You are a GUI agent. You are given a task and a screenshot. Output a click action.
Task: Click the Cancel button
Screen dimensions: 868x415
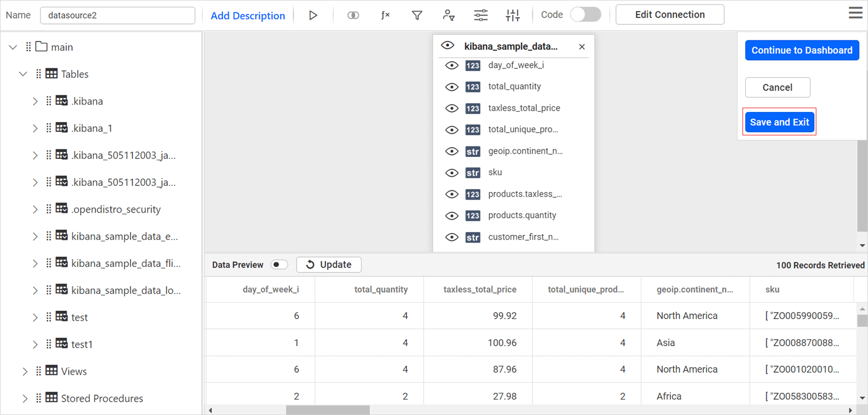(777, 87)
